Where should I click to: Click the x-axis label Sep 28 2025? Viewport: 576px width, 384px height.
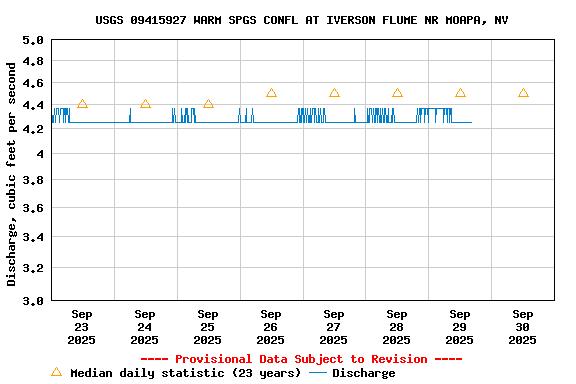[x=396, y=327]
